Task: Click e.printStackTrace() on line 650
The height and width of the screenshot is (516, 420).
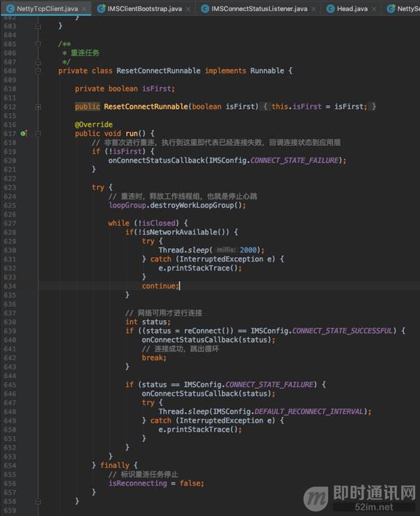Action: click(200, 430)
